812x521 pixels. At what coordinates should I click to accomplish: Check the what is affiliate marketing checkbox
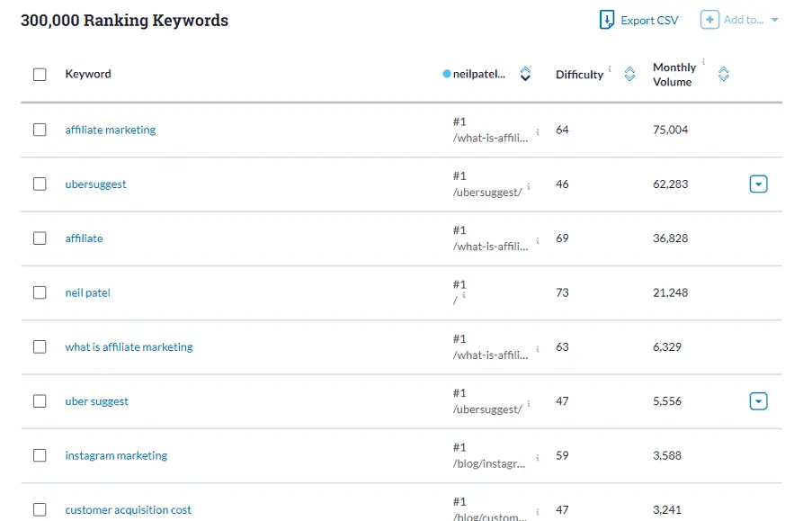click(40, 346)
